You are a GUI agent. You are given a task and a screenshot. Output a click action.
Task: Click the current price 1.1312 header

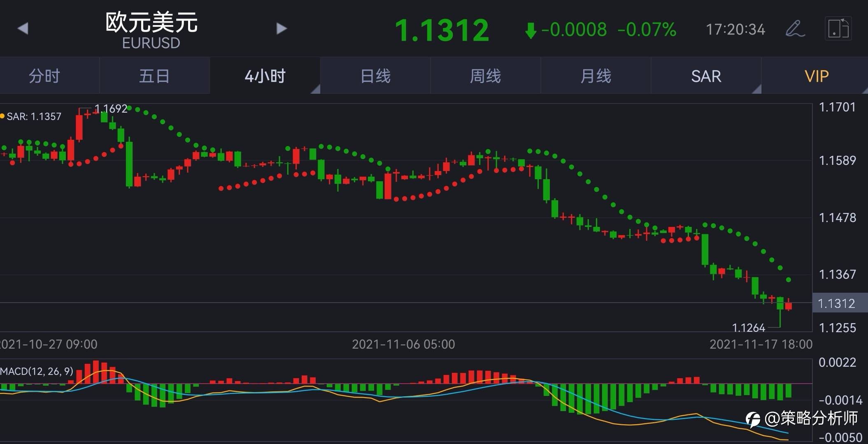[x=442, y=30]
